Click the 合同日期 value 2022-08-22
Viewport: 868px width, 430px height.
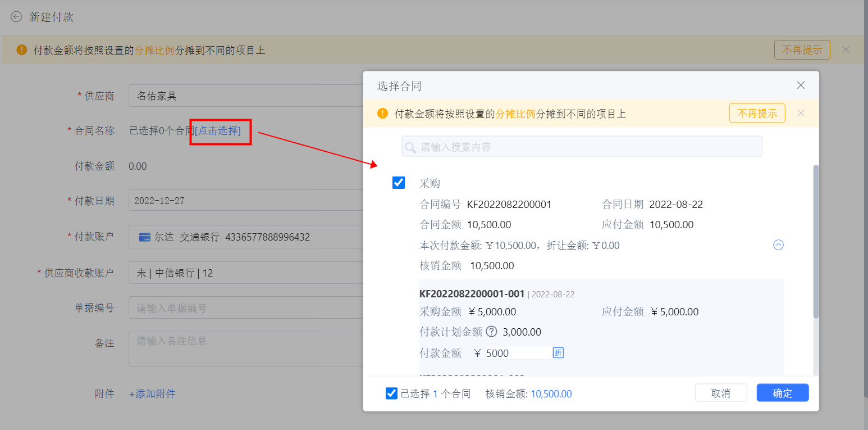[x=677, y=205]
